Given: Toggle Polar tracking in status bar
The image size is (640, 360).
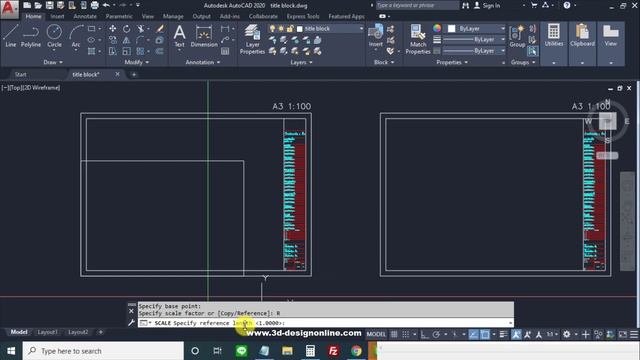Looking at the screenshot, I should 436,334.
